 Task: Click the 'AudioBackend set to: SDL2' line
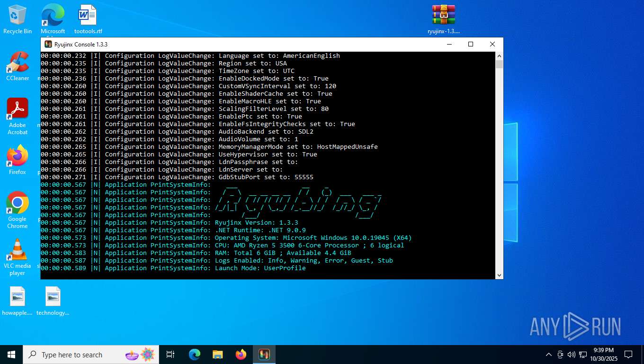click(x=177, y=132)
